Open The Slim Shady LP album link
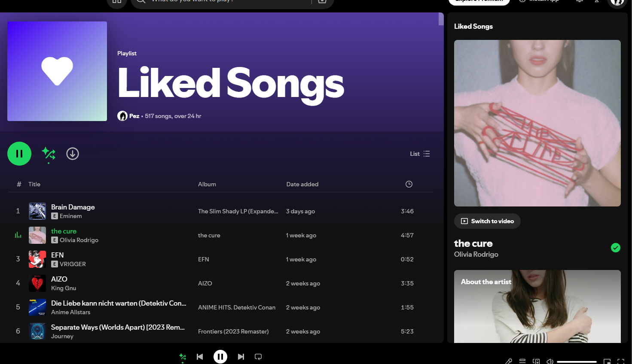Screen dimensions: 632x364 (238, 211)
